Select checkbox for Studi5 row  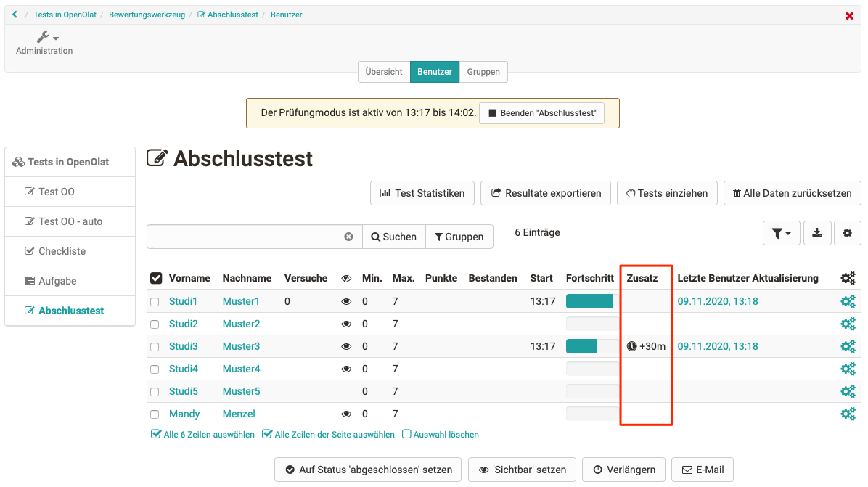coord(155,392)
